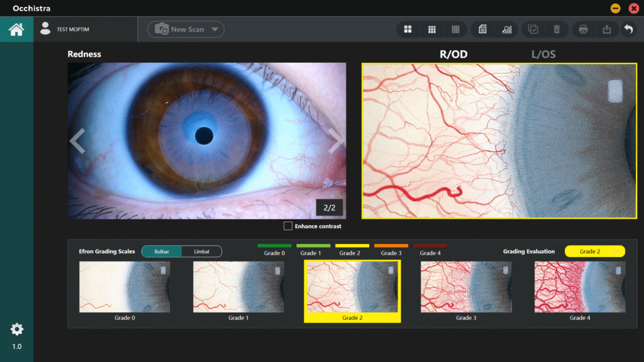Delete scan with trash icon

557,30
